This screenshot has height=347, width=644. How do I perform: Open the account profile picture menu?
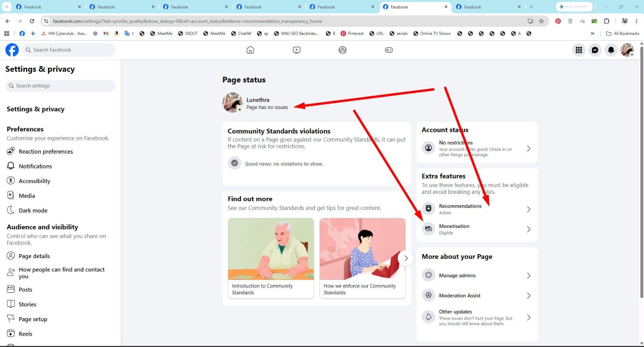pos(627,50)
